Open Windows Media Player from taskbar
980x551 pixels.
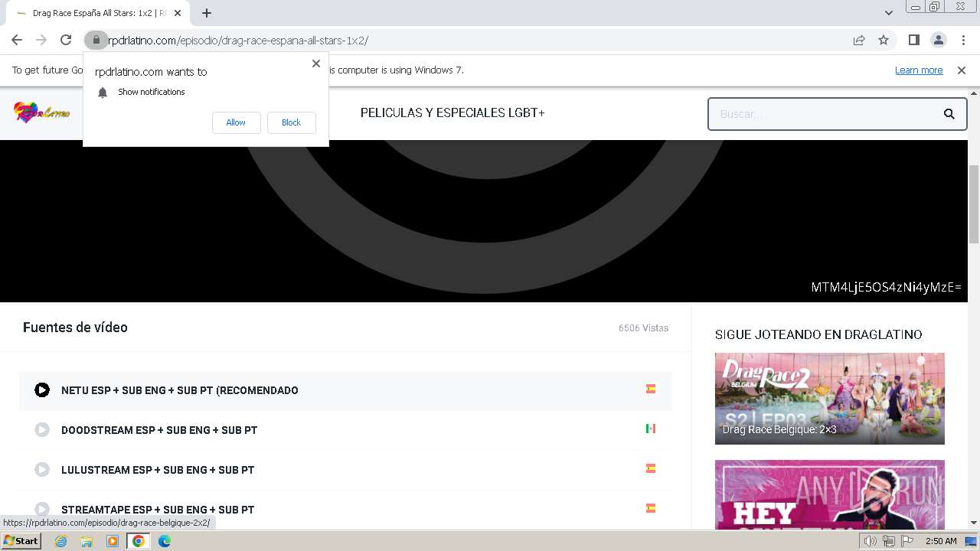click(x=113, y=541)
